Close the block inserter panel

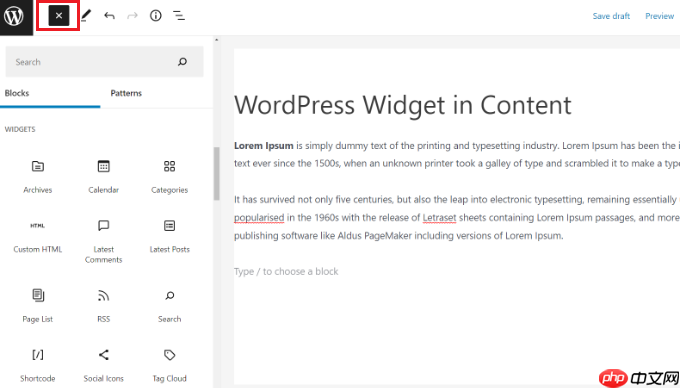[x=59, y=16]
